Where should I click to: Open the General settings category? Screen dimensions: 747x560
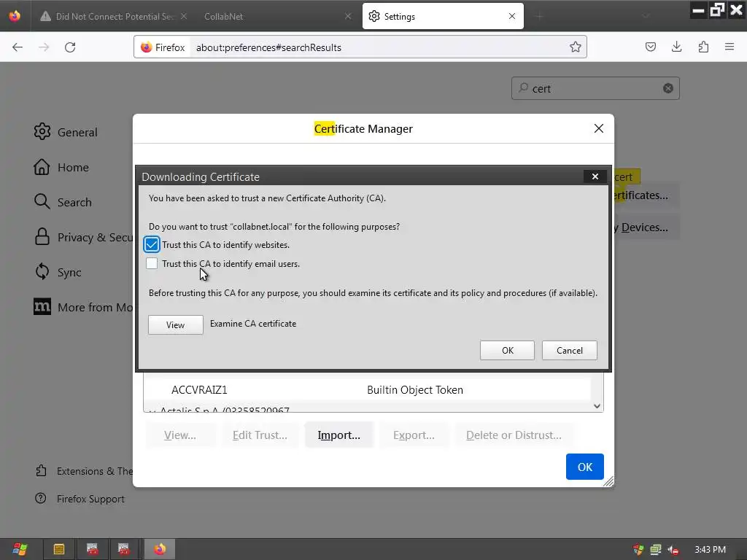click(66, 132)
